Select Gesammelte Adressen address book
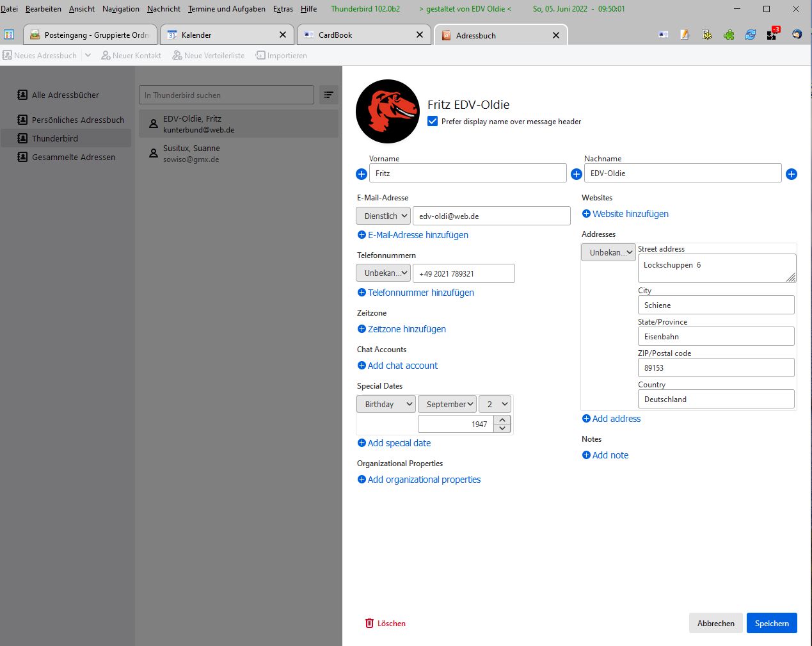The height and width of the screenshot is (646, 812). point(66,157)
